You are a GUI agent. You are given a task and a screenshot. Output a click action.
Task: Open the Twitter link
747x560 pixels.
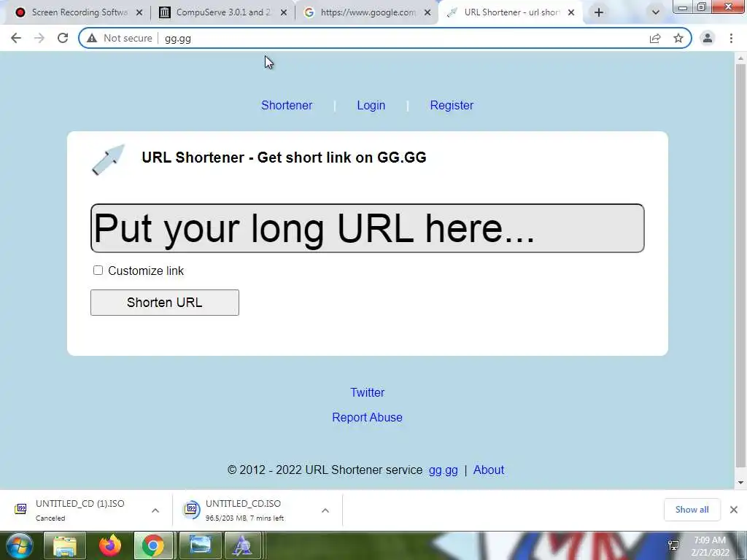click(368, 392)
